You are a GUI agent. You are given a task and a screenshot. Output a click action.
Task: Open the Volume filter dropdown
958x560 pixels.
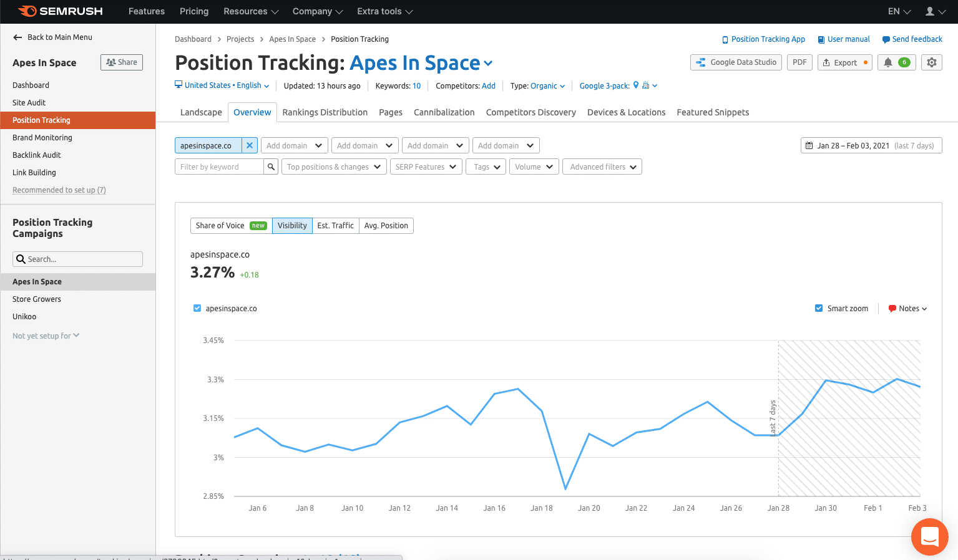click(x=534, y=167)
